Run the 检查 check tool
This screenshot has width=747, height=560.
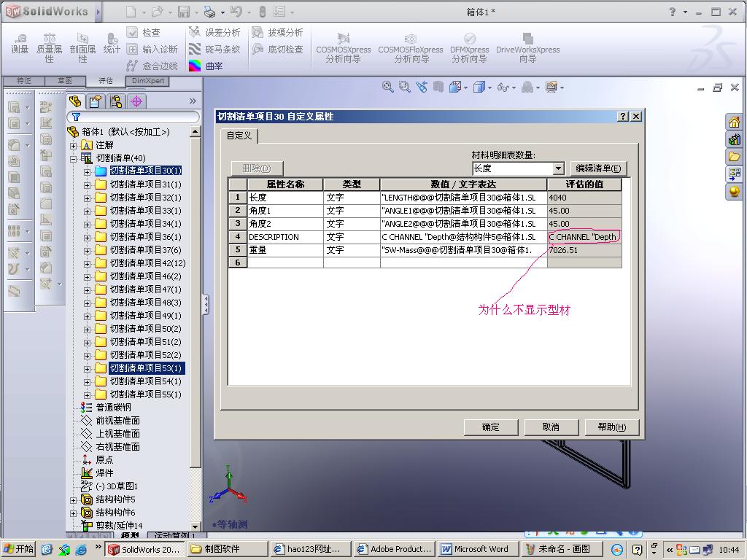tap(144, 32)
